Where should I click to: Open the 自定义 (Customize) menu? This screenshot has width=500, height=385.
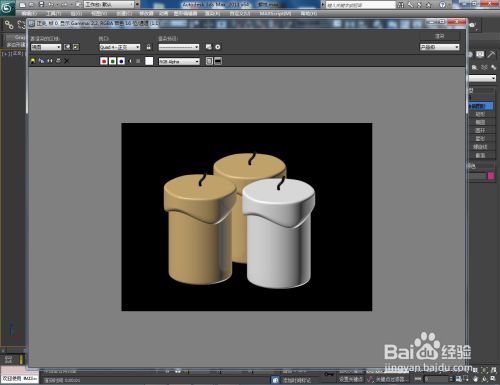[x=240, y=13]
